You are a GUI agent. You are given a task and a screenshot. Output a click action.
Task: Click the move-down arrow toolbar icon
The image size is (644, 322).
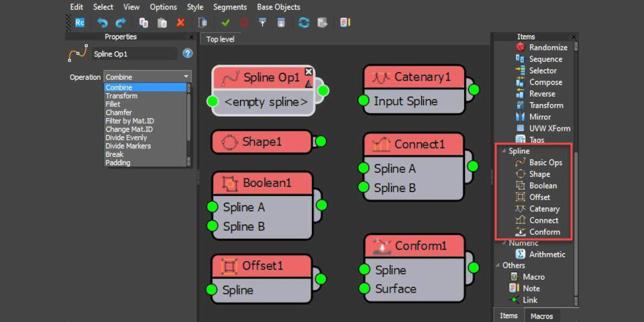pos(281,23)
